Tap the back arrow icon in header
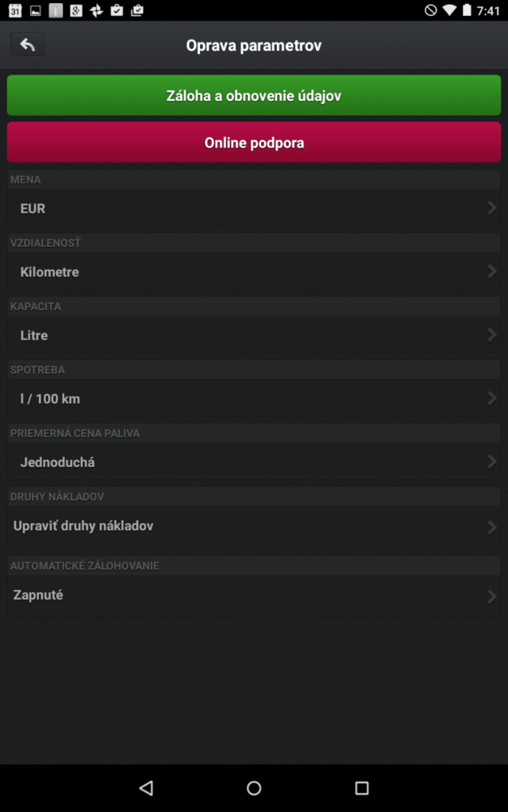 [x=28, y=44]
